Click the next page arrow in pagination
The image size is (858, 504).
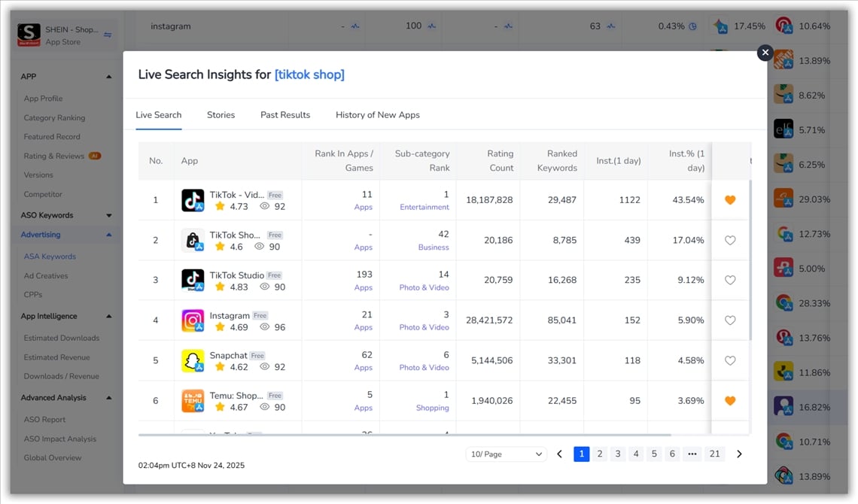(x=739, y=454)
